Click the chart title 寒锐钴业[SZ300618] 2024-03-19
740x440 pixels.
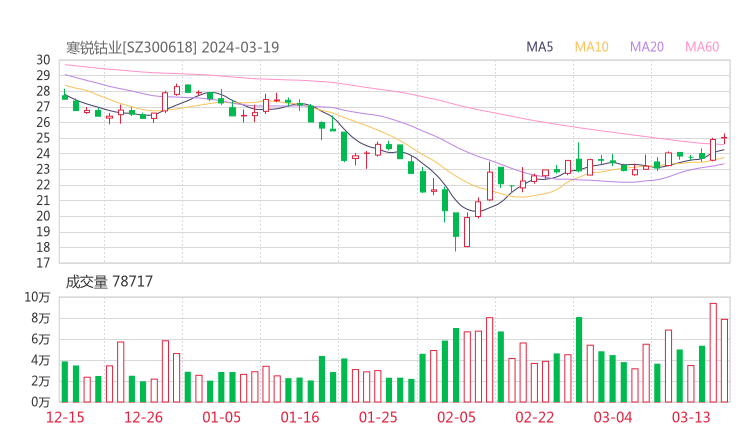pyautogui.click(x=172, y=47)
